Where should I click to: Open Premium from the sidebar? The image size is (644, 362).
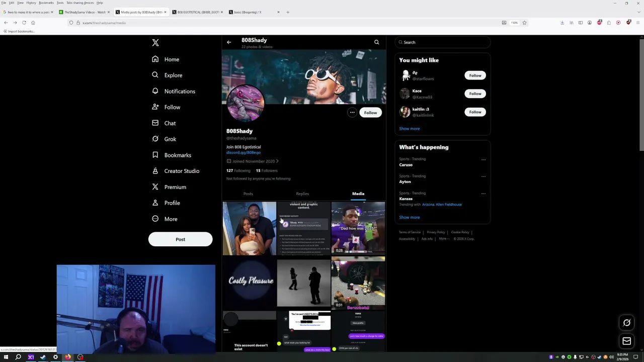tap(169, 187)
